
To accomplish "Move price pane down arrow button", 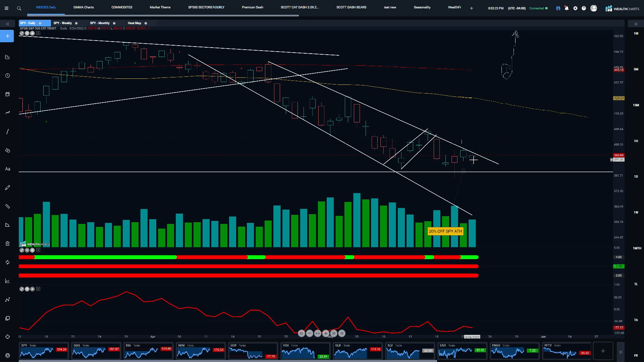I will [x=27, y=33].
